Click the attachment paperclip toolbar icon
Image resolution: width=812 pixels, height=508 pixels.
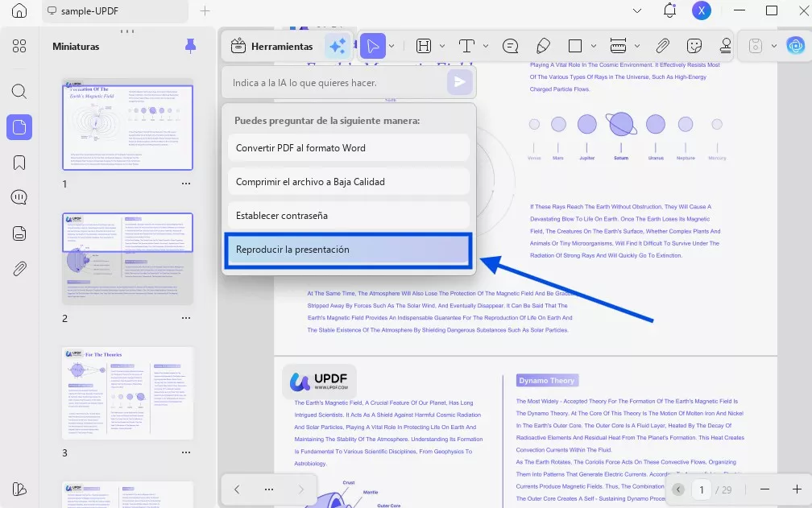(662, 46)
